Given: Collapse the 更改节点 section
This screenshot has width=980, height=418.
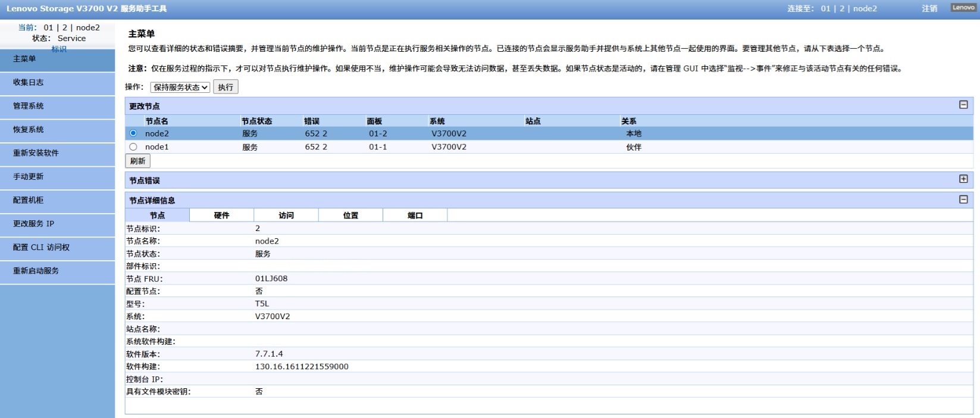Looking at the screenshot, I should (x=963, y=105).
